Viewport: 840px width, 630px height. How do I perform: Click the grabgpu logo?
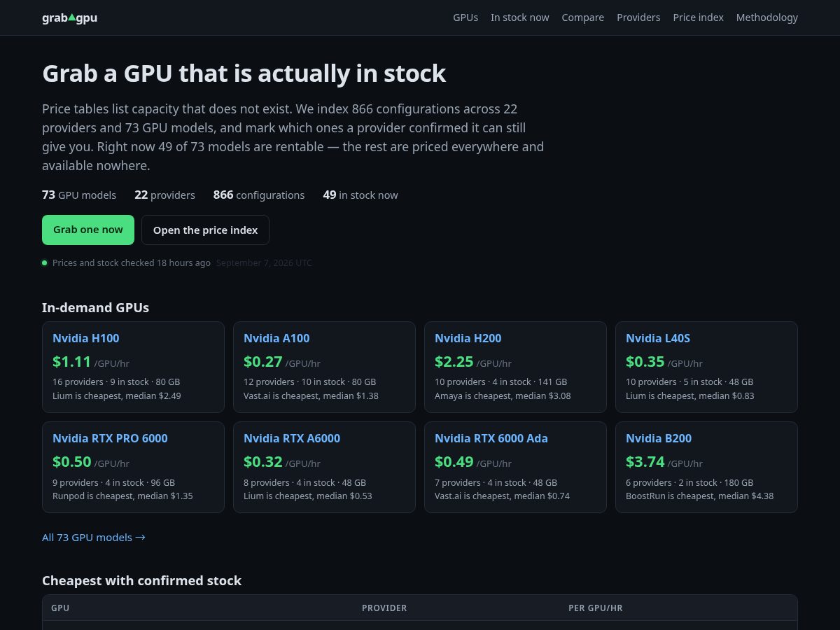coord(69,17)
